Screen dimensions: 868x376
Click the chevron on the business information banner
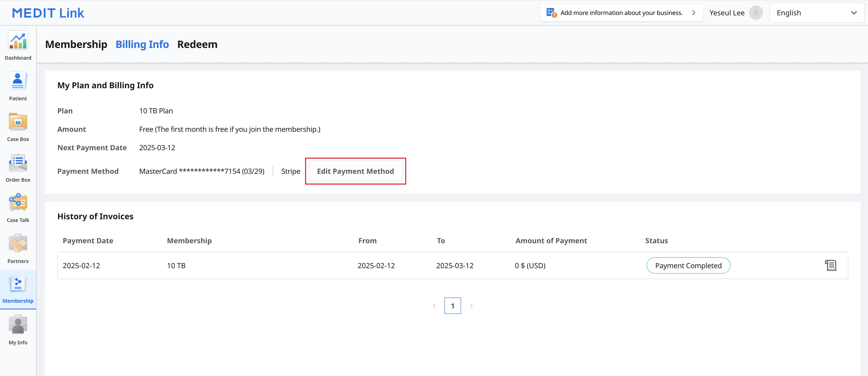pos(694,13)
